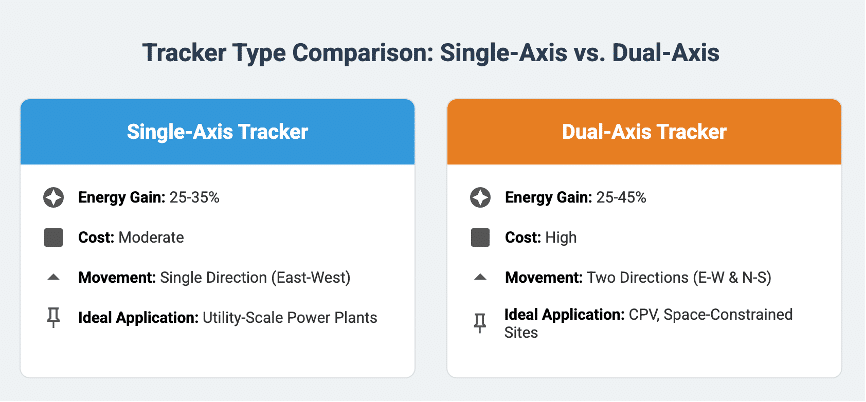Click the Movement triangle icon in Single-Axis card

tap(54, 277)
